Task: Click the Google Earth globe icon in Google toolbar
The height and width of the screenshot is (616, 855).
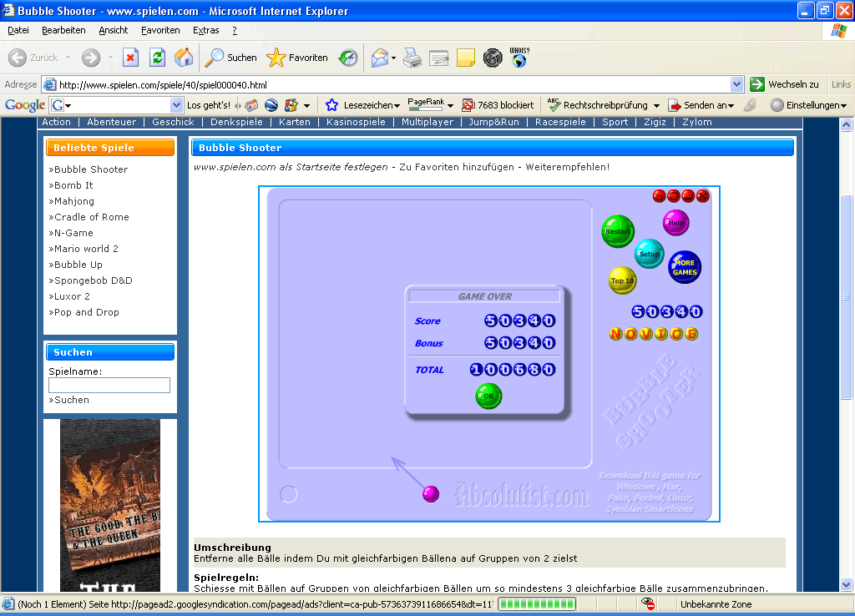Action: tap(271, 105)
